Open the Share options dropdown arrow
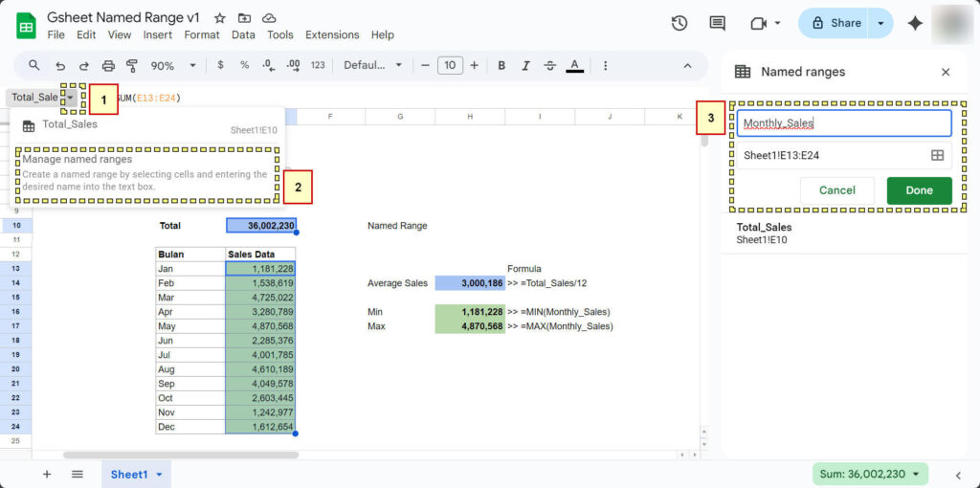Viewport: 980px width, 488px height. point(881,23)
